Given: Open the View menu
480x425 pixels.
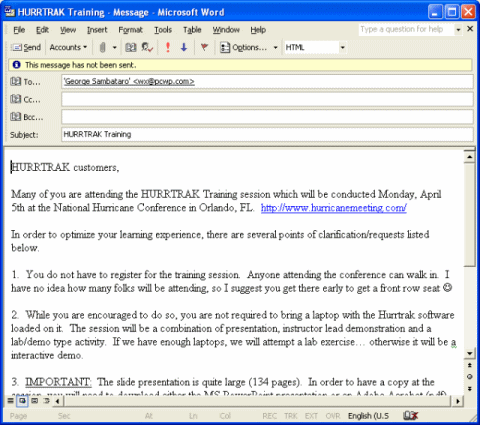Looking at the screenshot, I should coord(68,30).
